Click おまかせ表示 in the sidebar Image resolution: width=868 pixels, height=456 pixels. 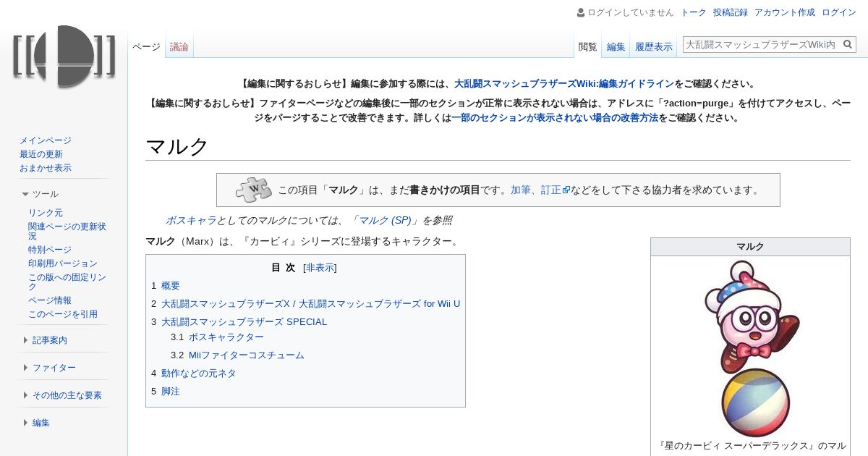46,168
